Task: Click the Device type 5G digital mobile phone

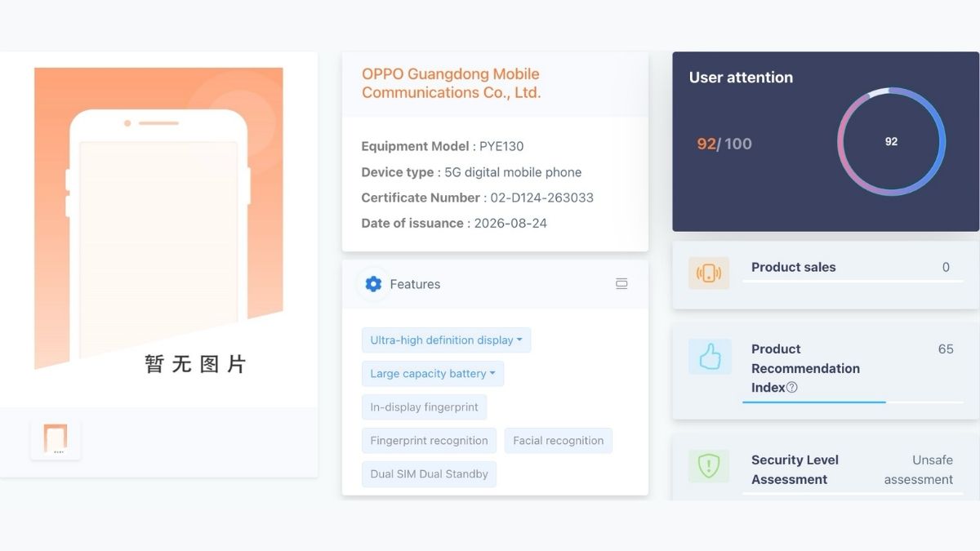Action: pos(513,172)
